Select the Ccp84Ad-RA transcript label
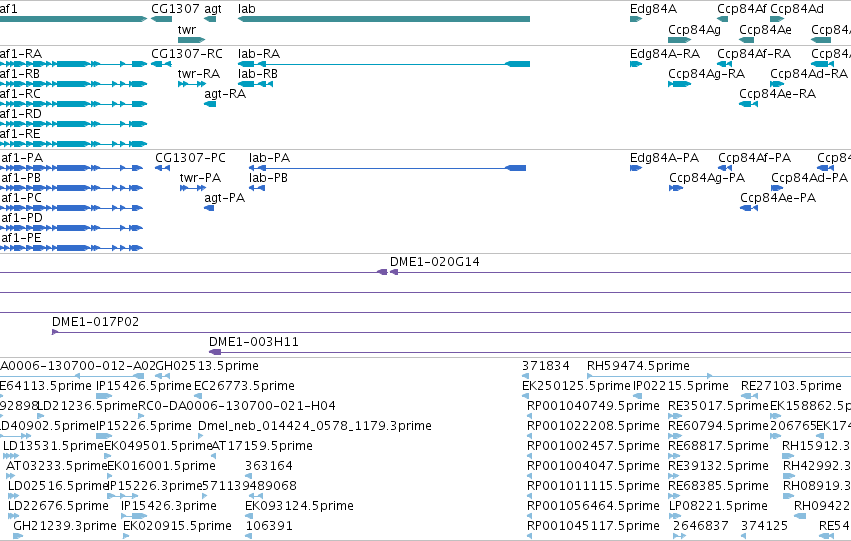851x541 pixels. (809, 74)
